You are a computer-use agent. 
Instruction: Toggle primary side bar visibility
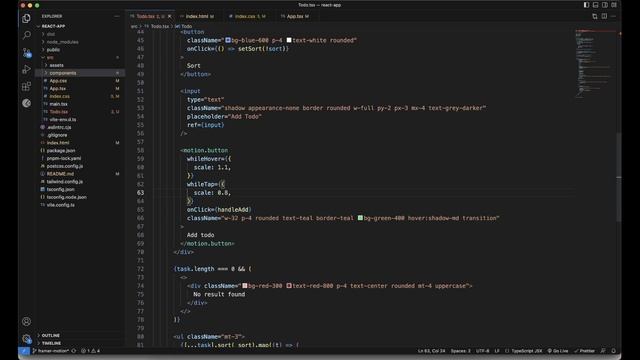[586, 5]
